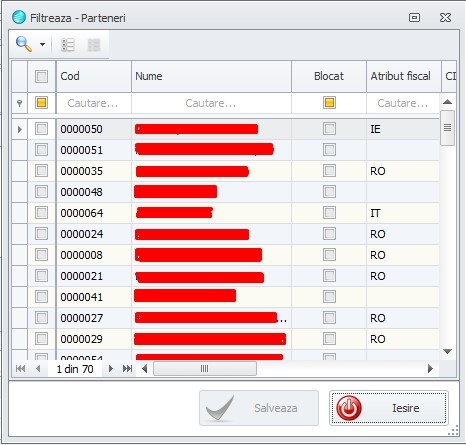
Task: Go to the previous record in navigator
Action: 38,369
